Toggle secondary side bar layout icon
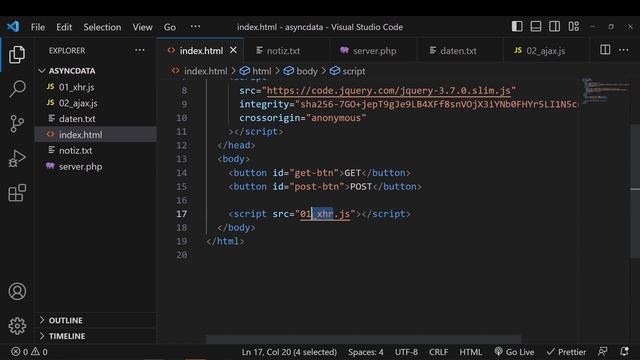This screenshot has width=640, height=360. [554, 27]
